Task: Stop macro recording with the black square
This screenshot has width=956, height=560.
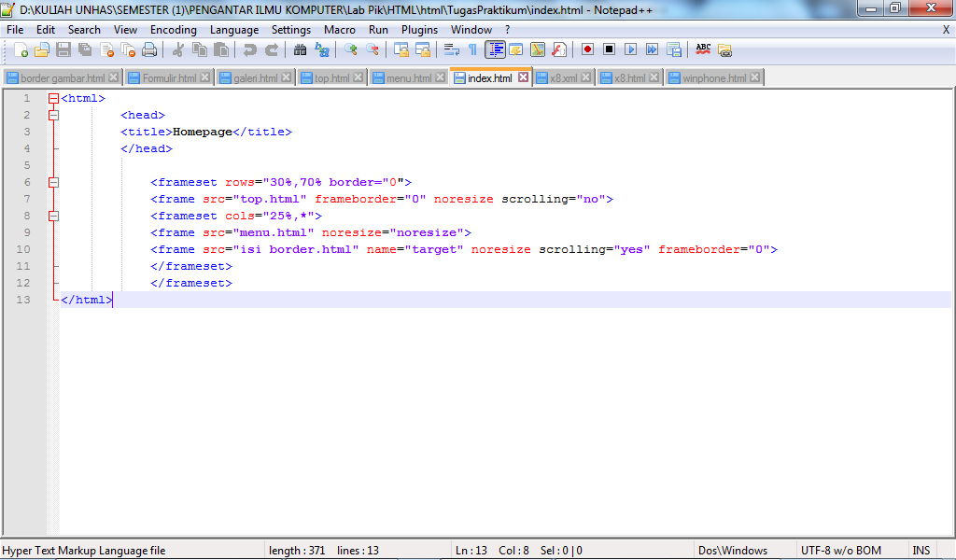Action: [x=609, y=50]
